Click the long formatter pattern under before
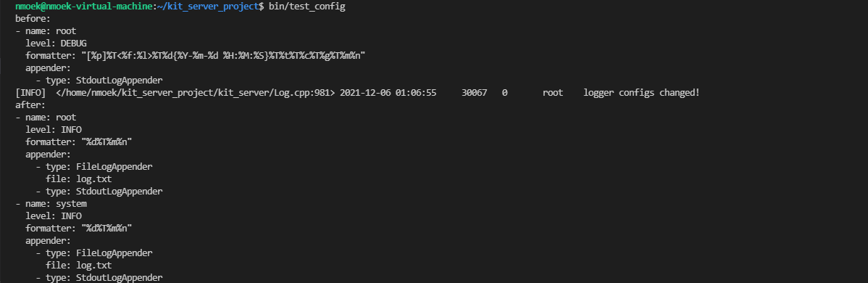This screenshot has width=868, height=283. click(x=223, y=55)
